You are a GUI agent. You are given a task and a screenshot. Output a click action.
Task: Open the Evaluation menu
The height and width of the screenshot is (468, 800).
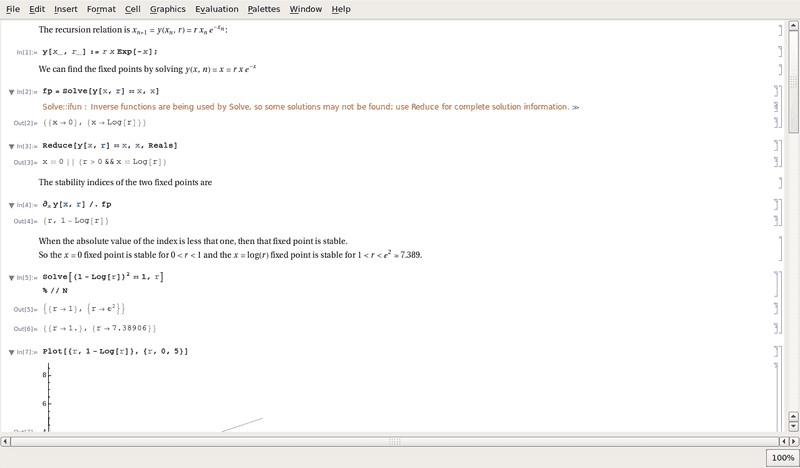pos(217,9)
